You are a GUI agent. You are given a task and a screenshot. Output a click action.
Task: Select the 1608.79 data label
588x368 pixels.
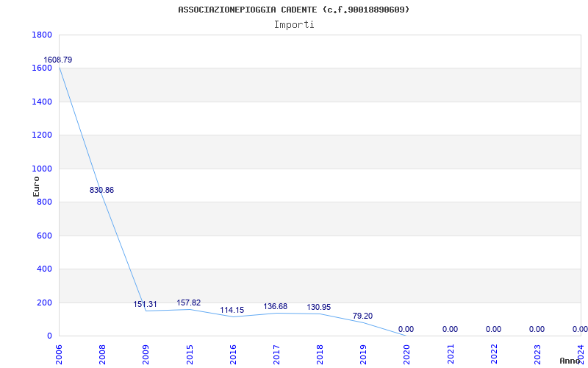tap(58, 60)
